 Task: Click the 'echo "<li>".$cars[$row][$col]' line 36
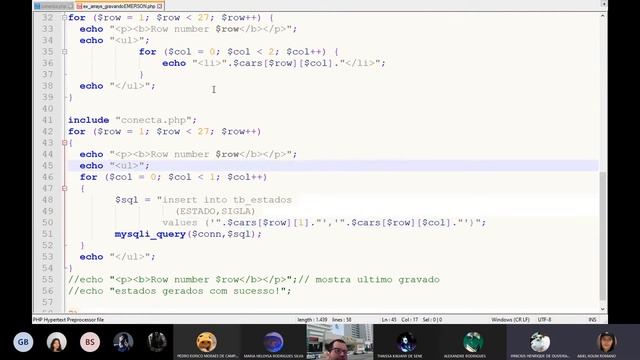[273, 63]
